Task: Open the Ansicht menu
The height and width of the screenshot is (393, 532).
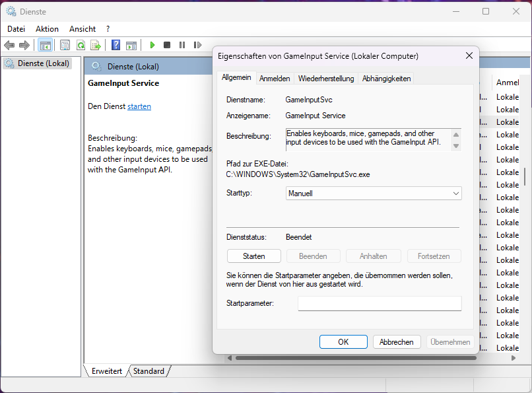Action: [x=83, y=29]
